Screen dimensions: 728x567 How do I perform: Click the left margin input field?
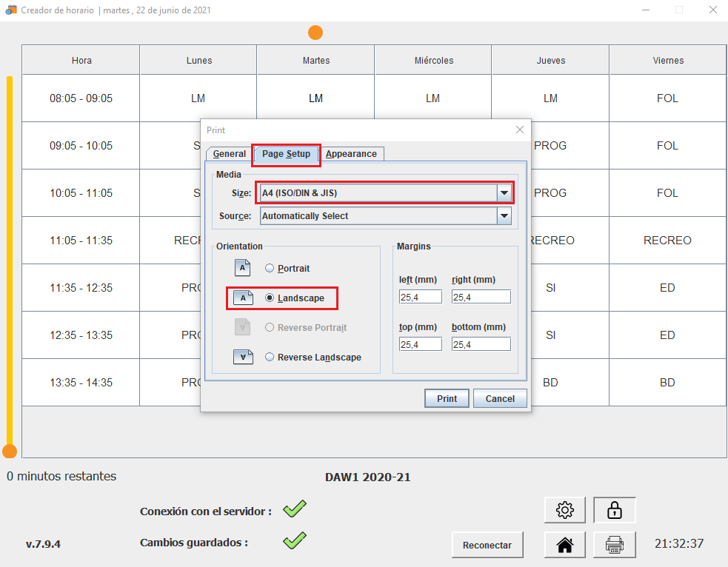click(x=420, y=297)
